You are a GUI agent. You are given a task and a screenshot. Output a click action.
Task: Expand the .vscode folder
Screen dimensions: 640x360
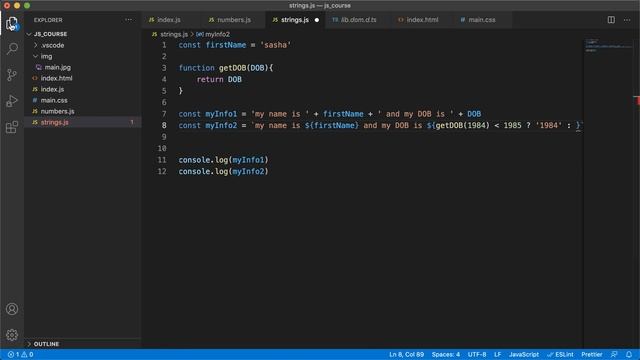coord(83,45)
